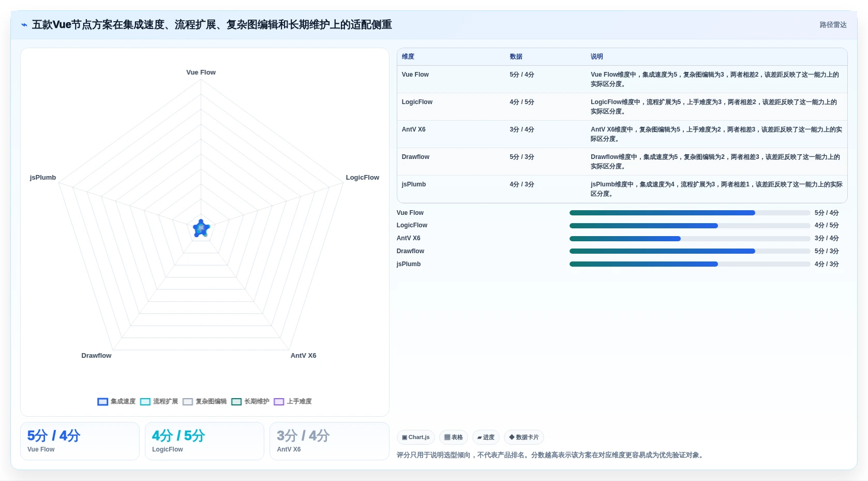This screenshot has height=481, width=868.
Task: Click the Drawflow description cell in the table
Action: 716,162
